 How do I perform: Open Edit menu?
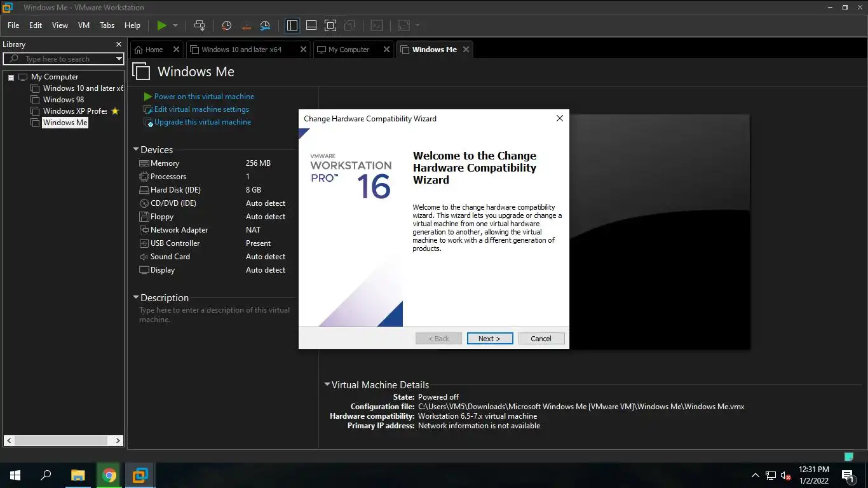tap(36, 25)
